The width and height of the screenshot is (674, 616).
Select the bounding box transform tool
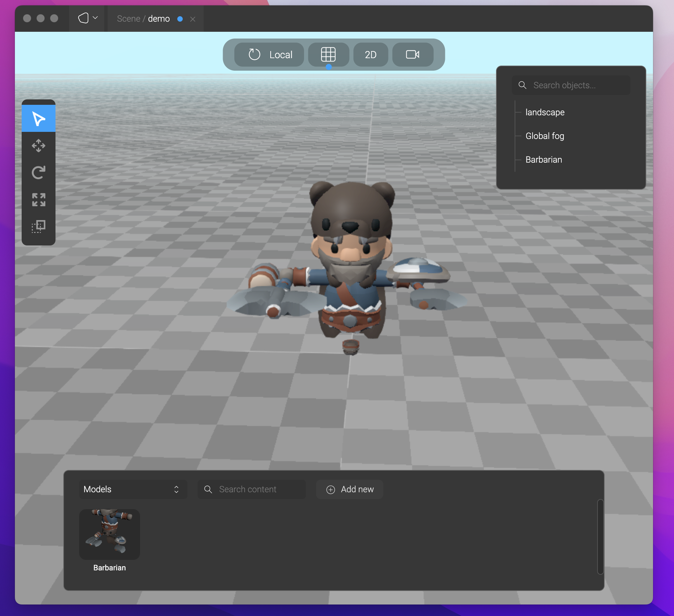(x=38, y=226)
